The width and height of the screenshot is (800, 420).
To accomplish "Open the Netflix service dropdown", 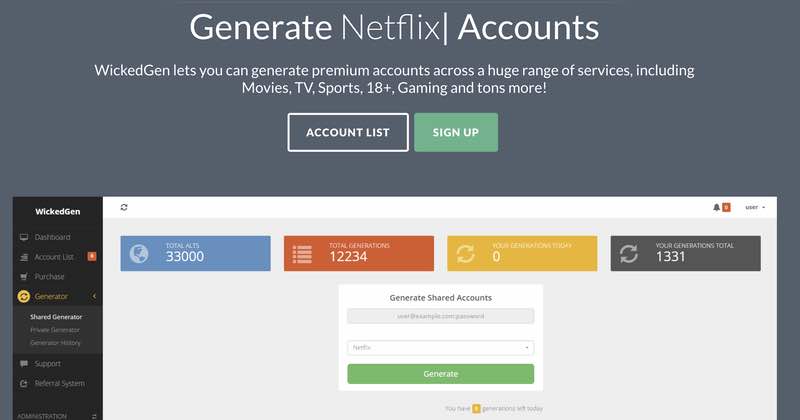I will pos(440,348).
